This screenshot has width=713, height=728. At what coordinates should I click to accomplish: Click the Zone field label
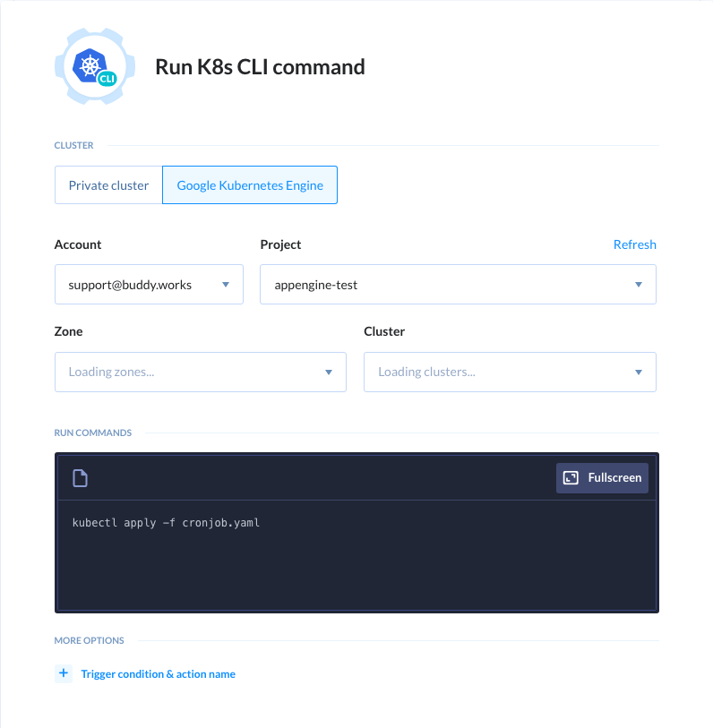point(68,331)
